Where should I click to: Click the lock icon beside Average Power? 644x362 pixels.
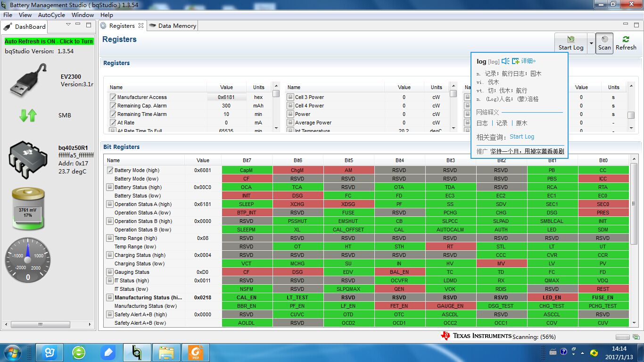pyautogui.click(x=290, y=123)
